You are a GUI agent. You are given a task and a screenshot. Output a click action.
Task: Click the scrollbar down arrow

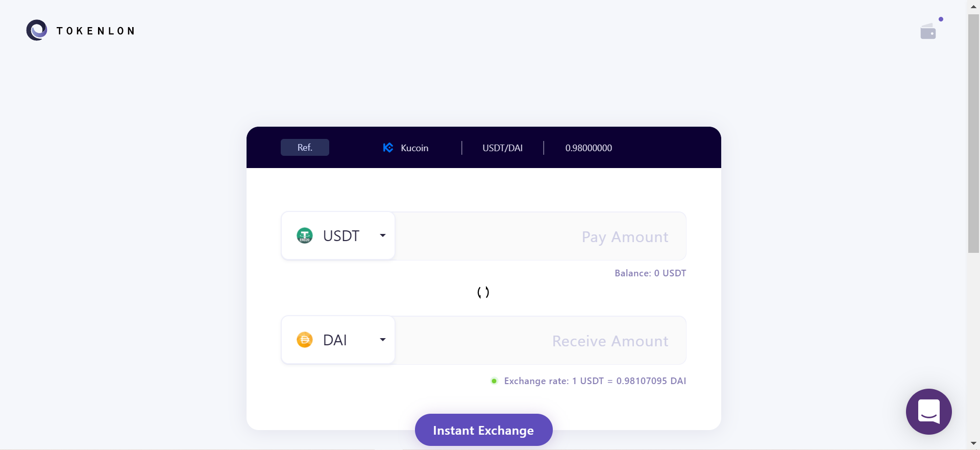(973, 443)
